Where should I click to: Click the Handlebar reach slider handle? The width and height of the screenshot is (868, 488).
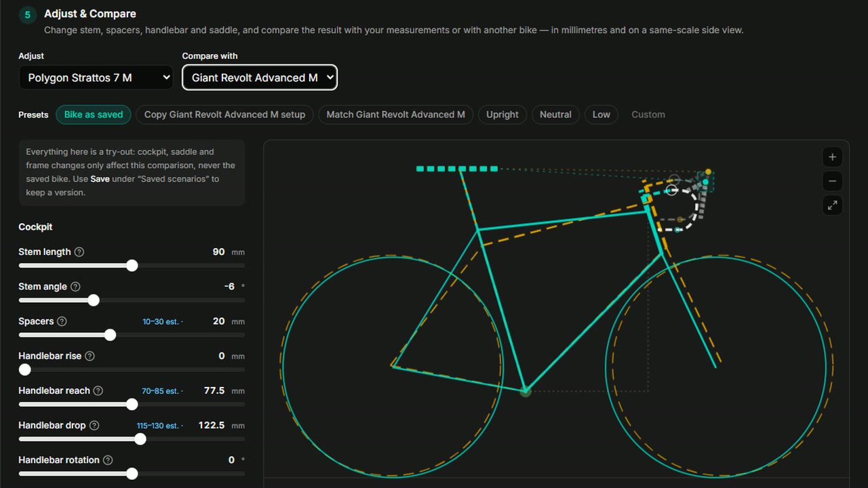[x=132, y=405]
